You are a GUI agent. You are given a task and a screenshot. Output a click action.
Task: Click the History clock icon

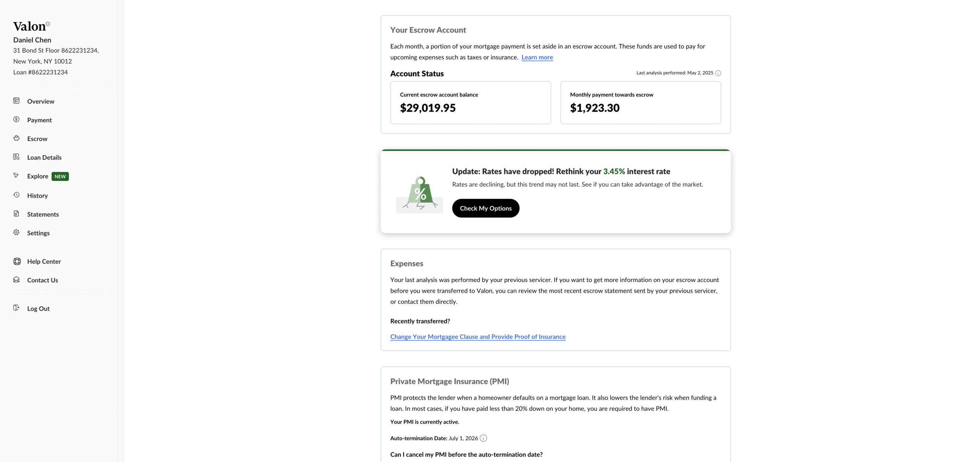click(16, 195)
